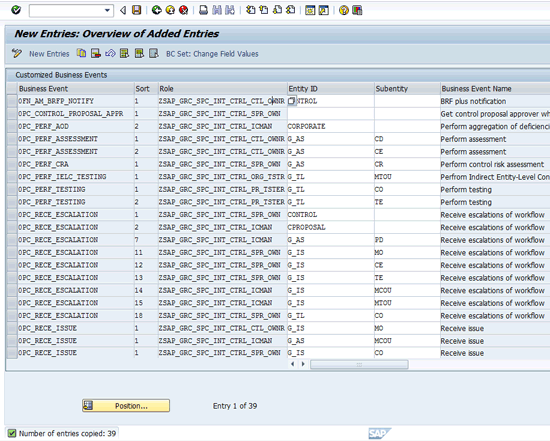The image size is (550, 441).
Task: Click the Copy As icon beside New Entries
Action: (81, 53)
